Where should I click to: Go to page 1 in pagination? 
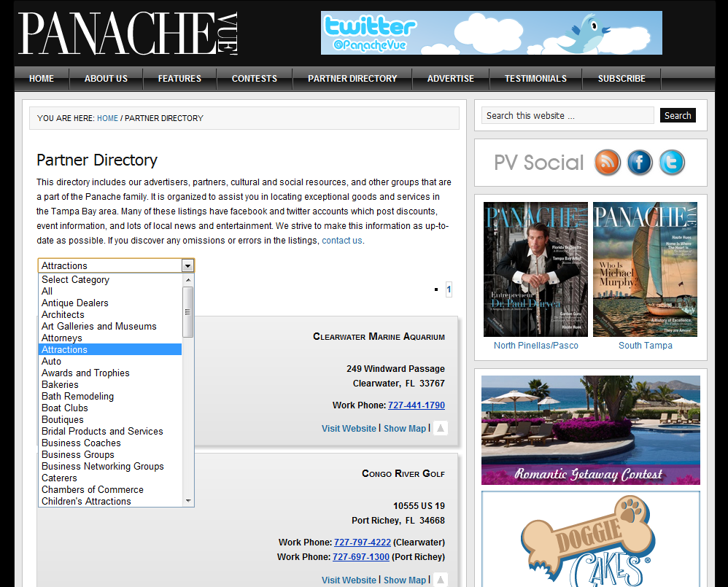click(449, 289)
